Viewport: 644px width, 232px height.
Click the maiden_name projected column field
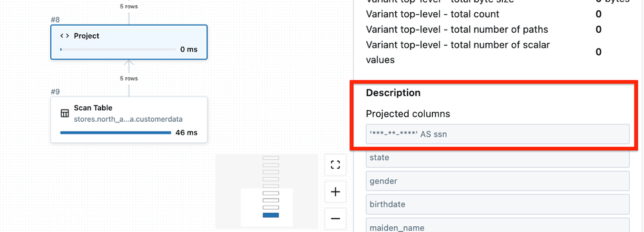[498, 226]
